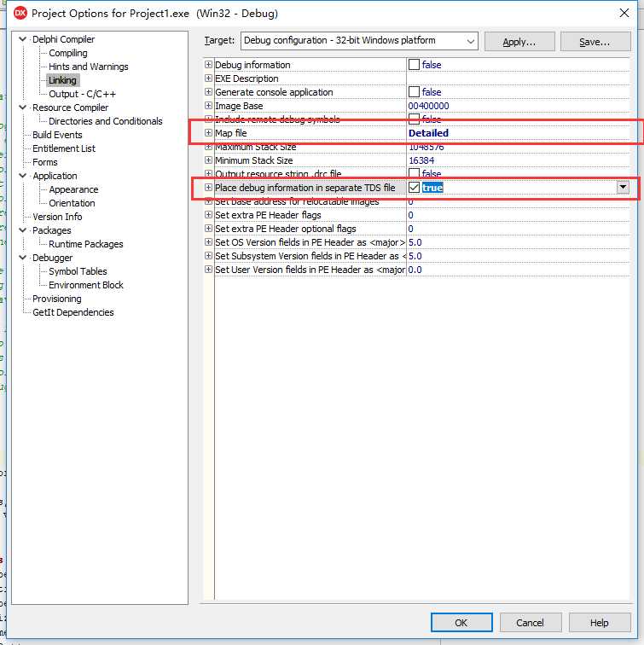The width and height of the screenshot is (644, 645).
Task: Select Output - C/C++ tree item
Action: tap(82, 94)
